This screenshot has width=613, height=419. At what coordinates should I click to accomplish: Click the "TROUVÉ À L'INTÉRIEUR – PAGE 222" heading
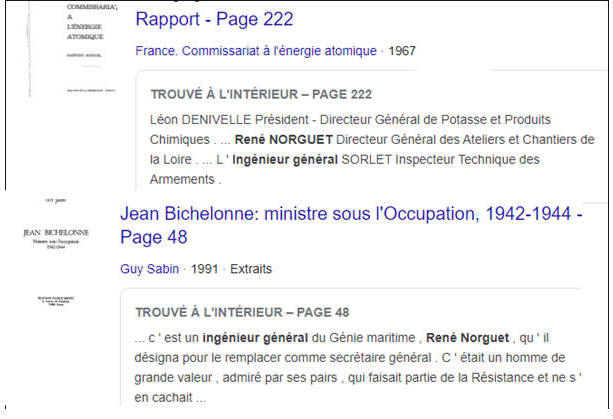click(x=261, y=95)
